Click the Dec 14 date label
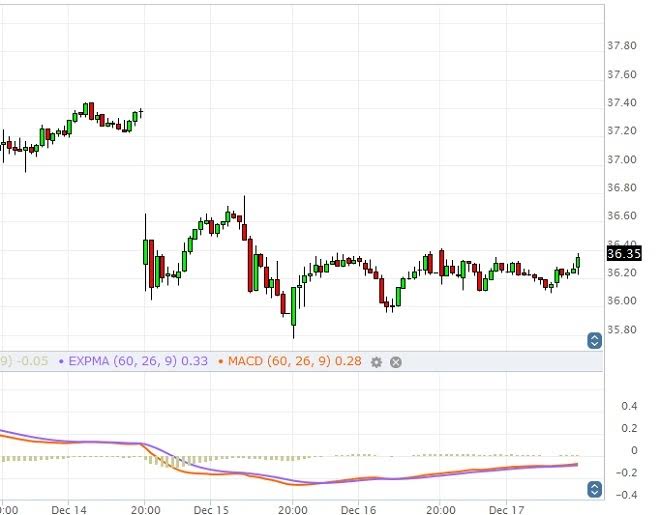 (69, 510)
